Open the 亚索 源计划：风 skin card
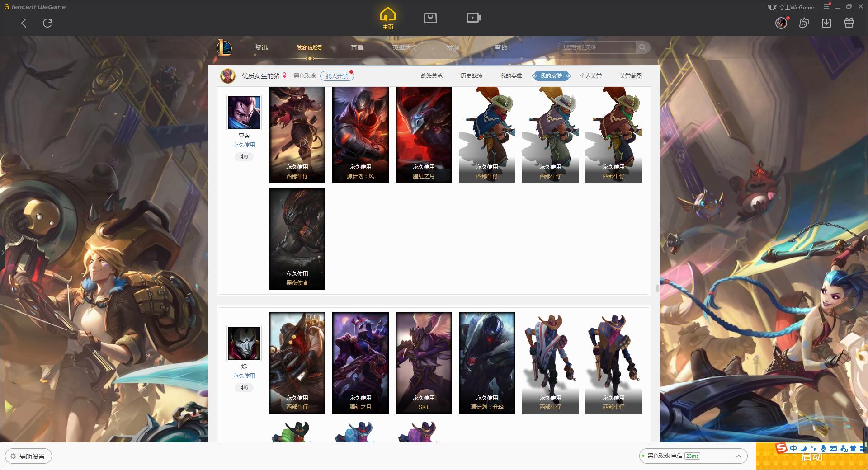This screenshot has width=868, height=470. 360,135
